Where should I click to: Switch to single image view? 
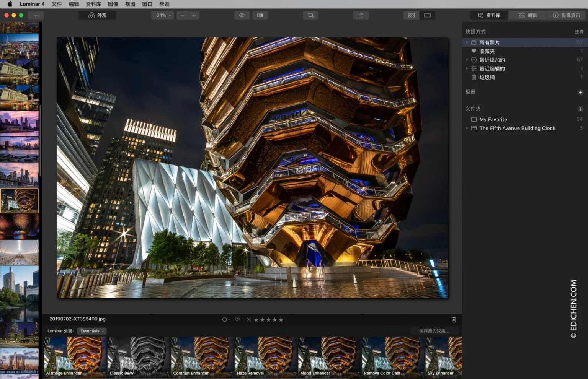tap(427, 15)
